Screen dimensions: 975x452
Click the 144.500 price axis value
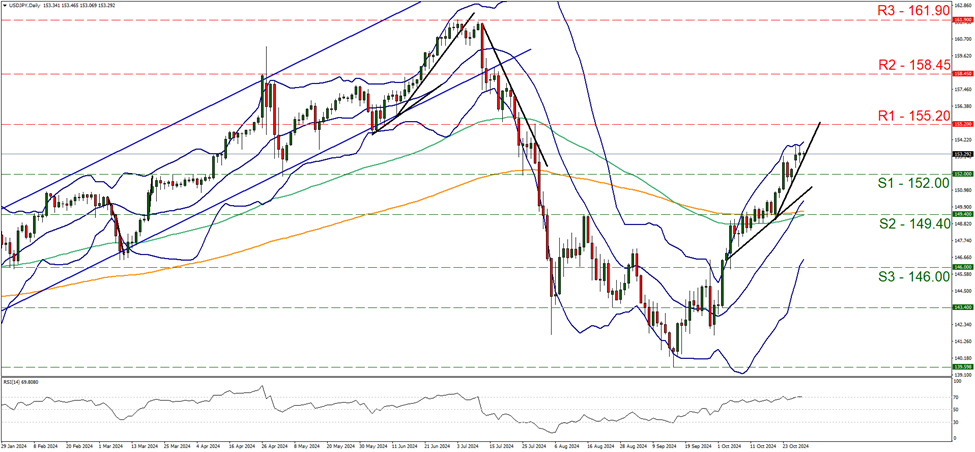[963, 290]
